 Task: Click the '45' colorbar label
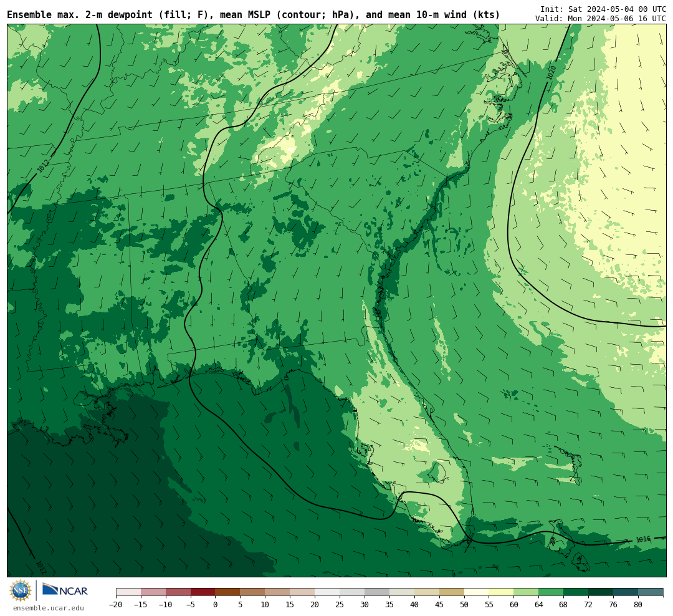coord(439,604)
